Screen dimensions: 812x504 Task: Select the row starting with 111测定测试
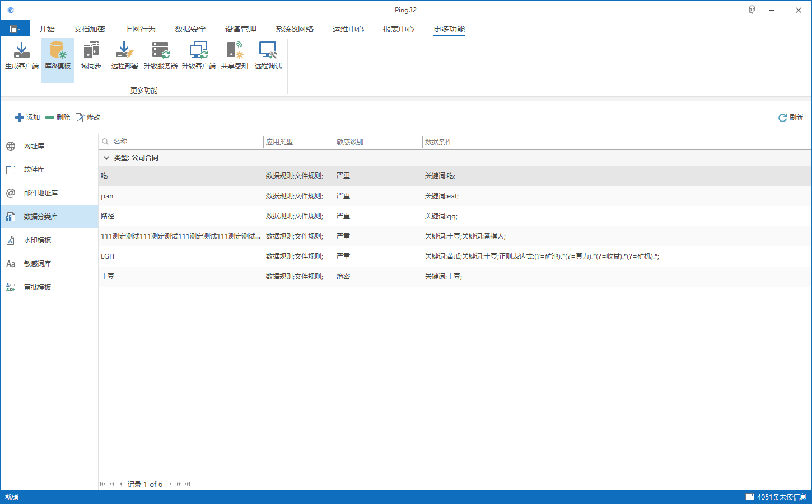[455, 236]
